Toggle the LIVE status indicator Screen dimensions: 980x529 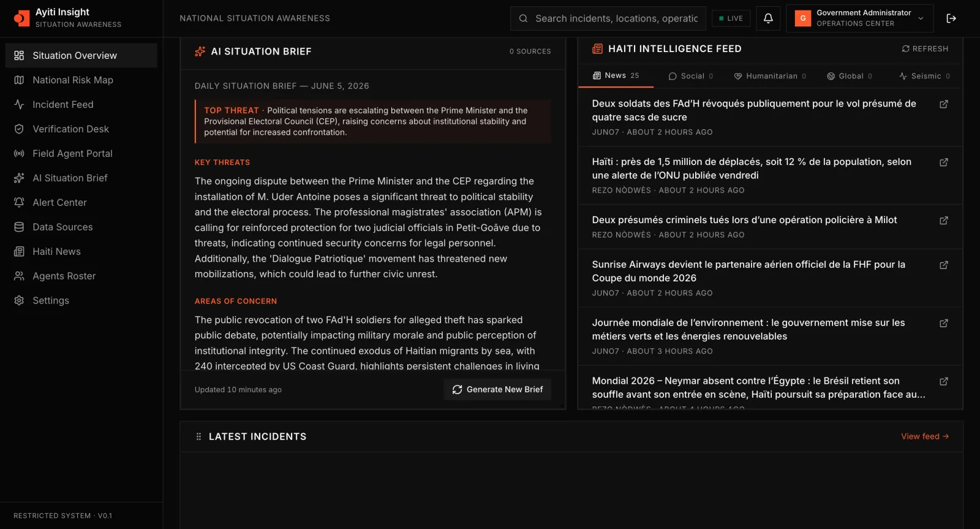tap(731, 18)
